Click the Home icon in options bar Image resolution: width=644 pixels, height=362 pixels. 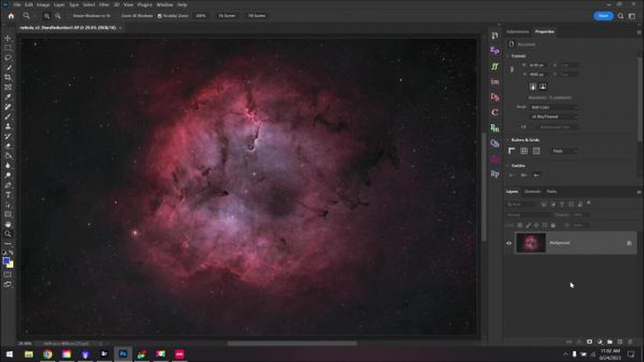point(11,16)
